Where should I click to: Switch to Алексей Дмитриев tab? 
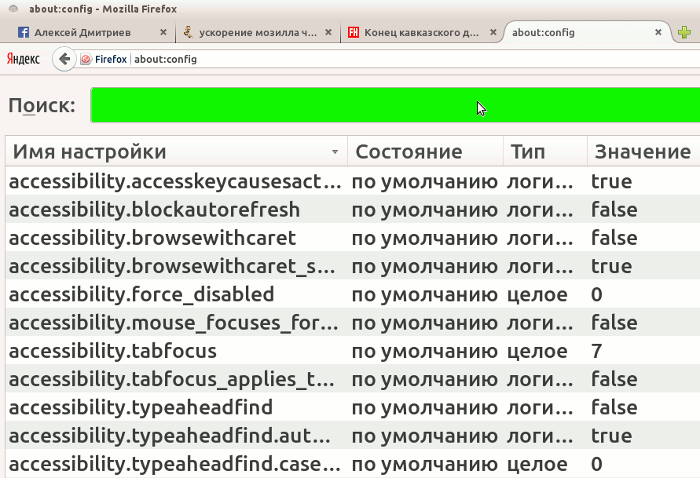click(91, 32)
